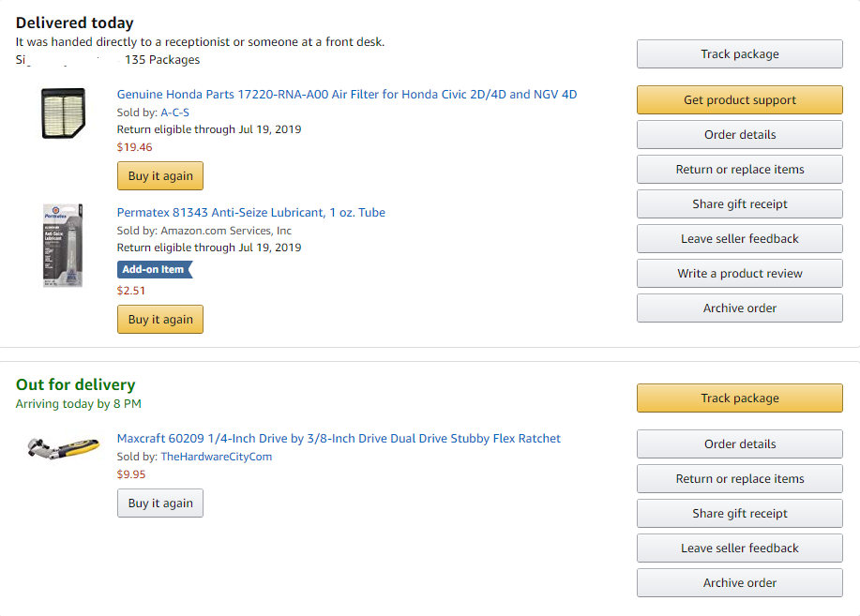Click the Add-on Item badge
The width and height of the screenshot is (860, 616).
(x=154, y=269)
